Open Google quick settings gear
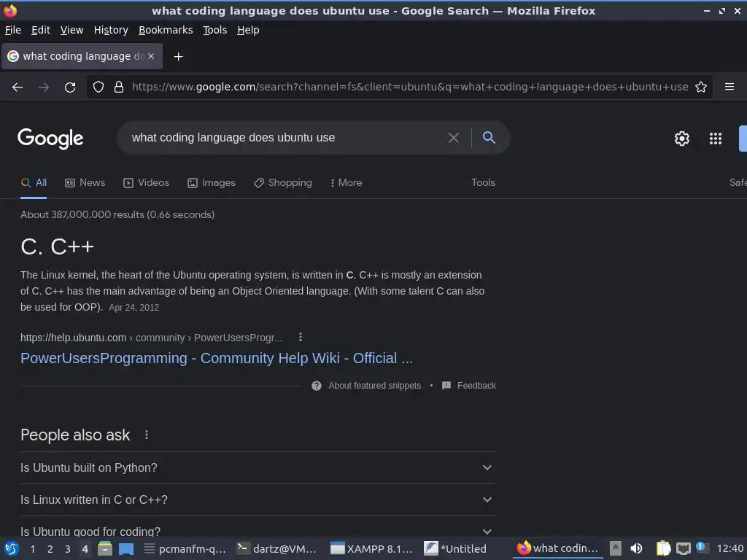Image resolution: width=747 pixels, height=560 pixels. tap(682, 138)
